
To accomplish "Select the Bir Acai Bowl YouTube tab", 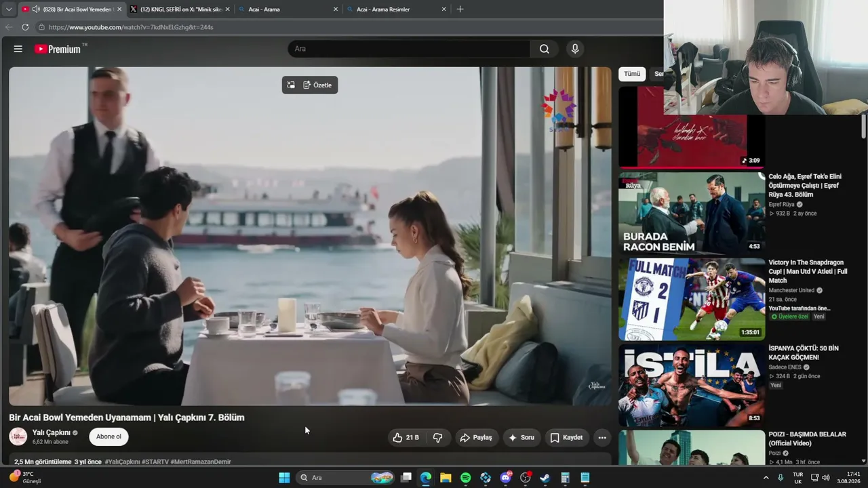I will click(x=71, y=9).
